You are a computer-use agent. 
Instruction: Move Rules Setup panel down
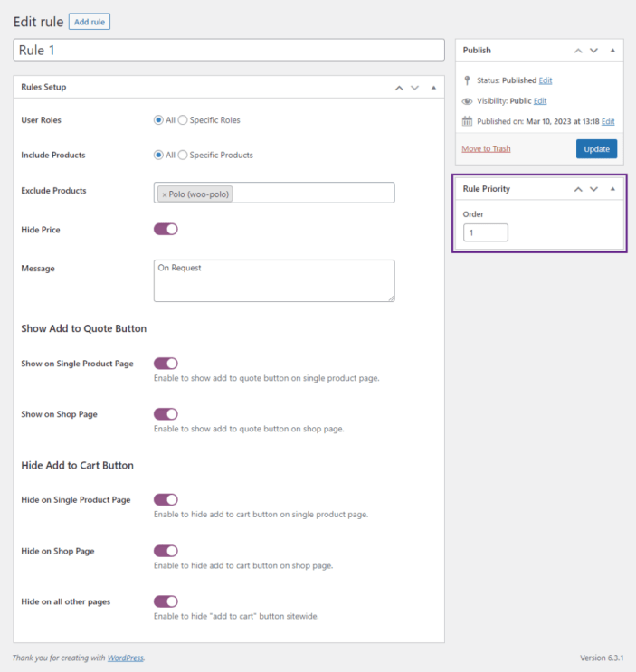pos(414,88)
